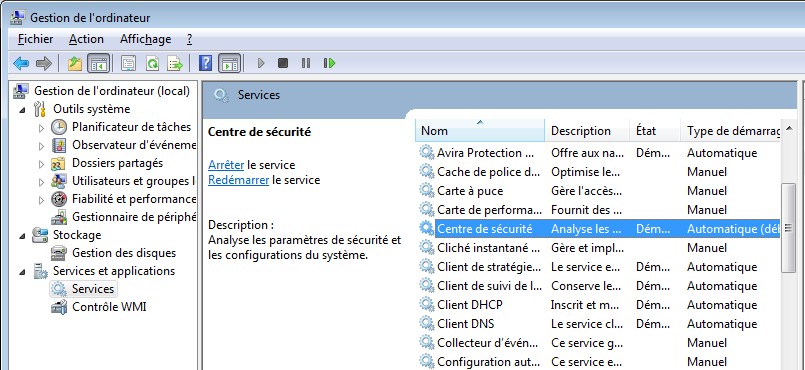Select the Centre de sécurité service row
This screenshot has width=805, height=370.
pyautogui.click(x=599, y=228)
